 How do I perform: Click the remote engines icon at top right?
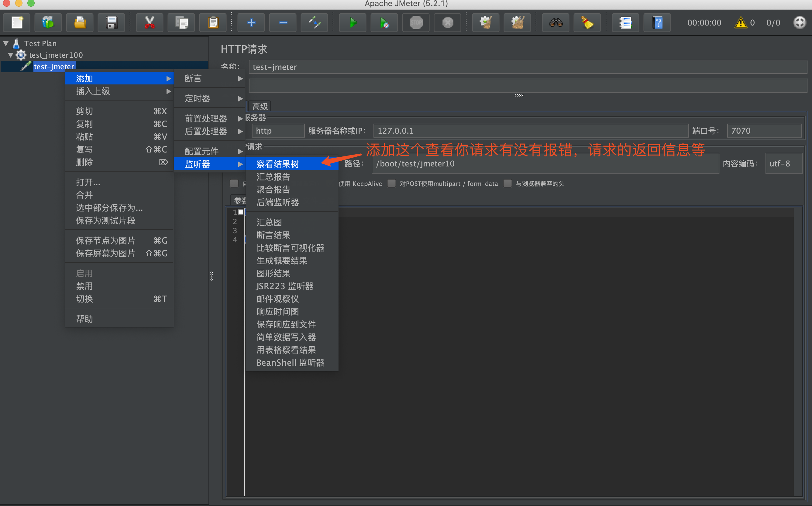(x=799, y=23)
